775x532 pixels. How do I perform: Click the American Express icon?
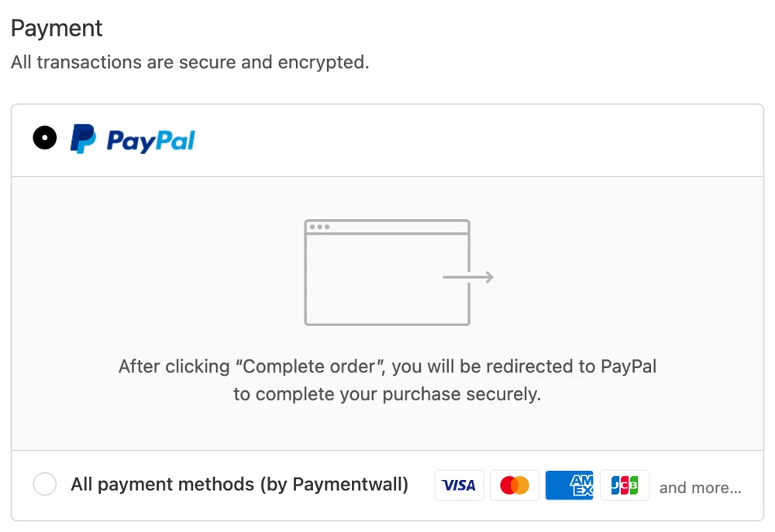click(x=570, y=485)
